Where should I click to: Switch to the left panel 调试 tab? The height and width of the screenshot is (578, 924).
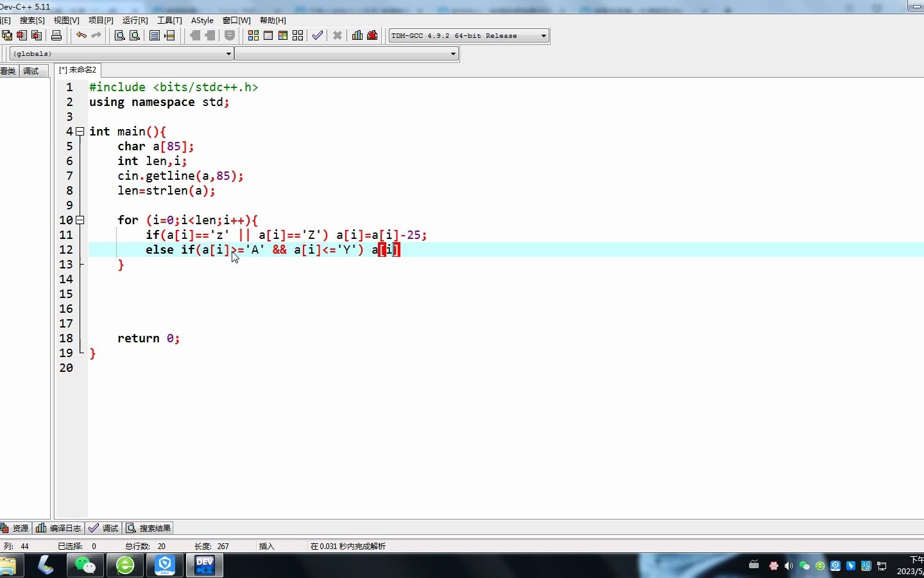click(x=31, y=71)
